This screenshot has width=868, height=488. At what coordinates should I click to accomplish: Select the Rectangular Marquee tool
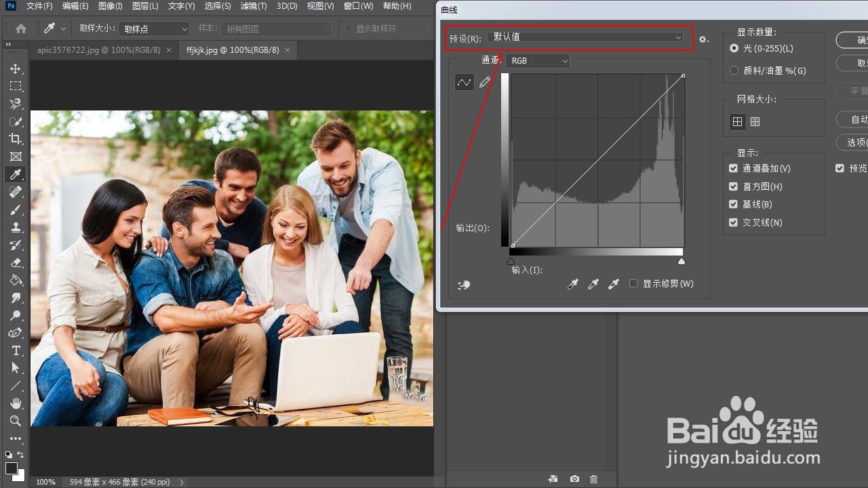click(x=15, y=86)
